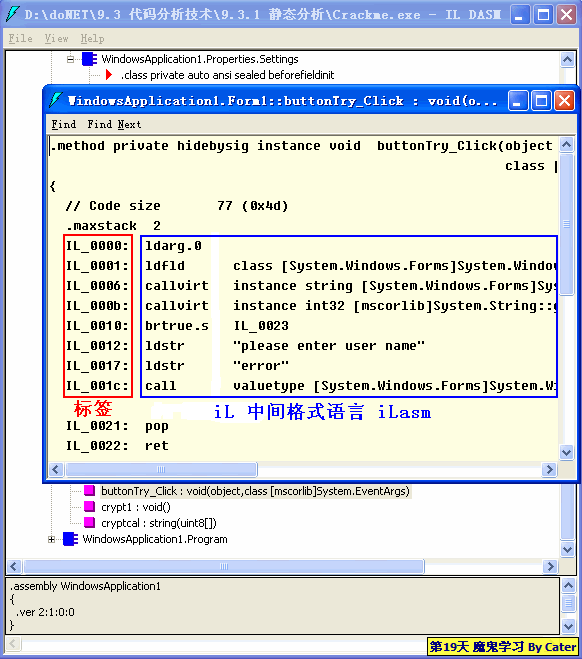Open the View menu in IL DASM

(x=56, y=39)
